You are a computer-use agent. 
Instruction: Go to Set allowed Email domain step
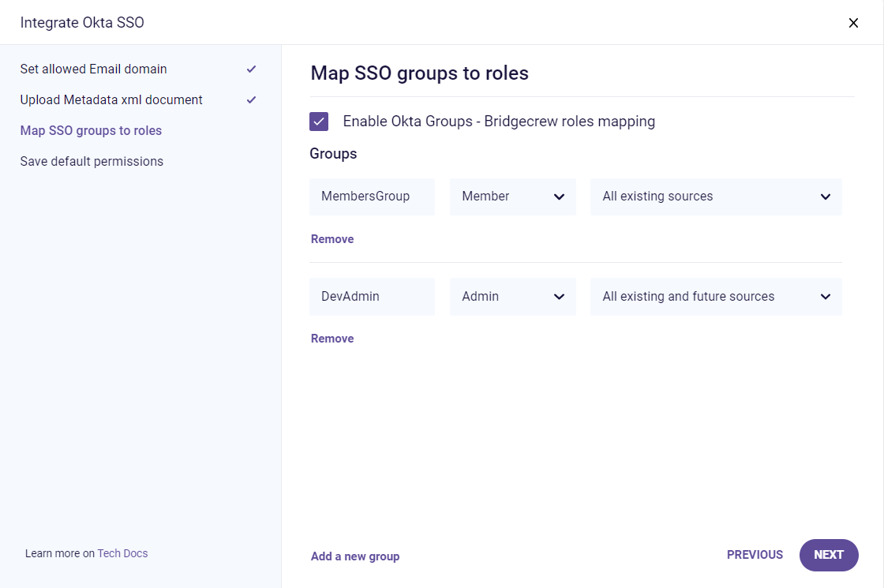94,69
